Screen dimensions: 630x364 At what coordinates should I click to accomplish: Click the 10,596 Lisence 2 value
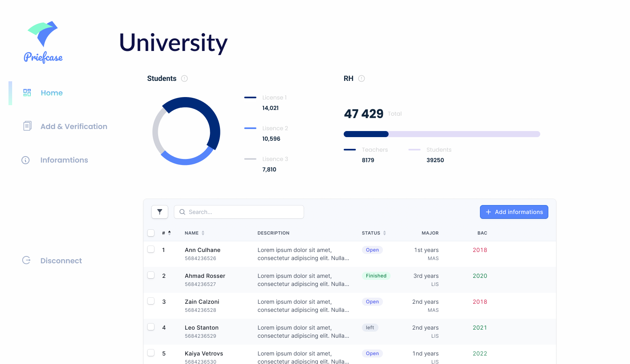271,139
